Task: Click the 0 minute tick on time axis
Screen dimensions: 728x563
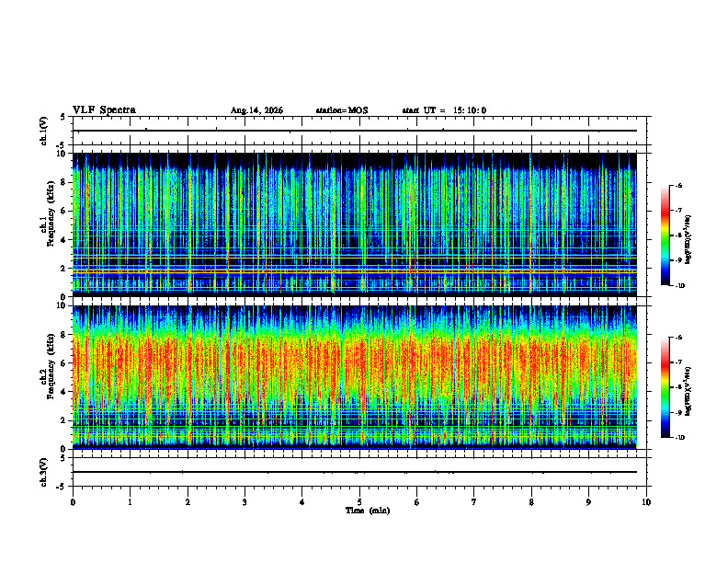Action: (x=73, y=502)
